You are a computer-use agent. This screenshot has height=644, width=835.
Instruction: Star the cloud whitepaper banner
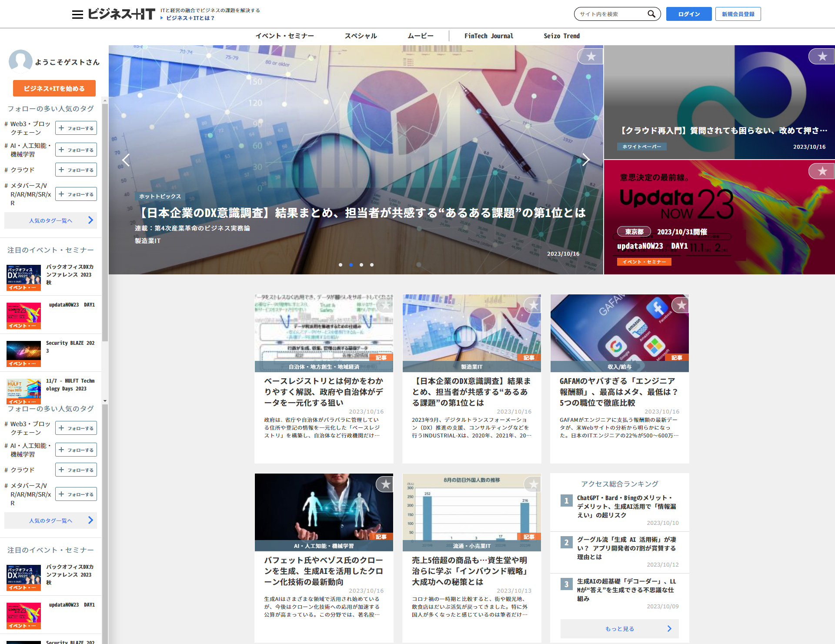coord(822,57)
